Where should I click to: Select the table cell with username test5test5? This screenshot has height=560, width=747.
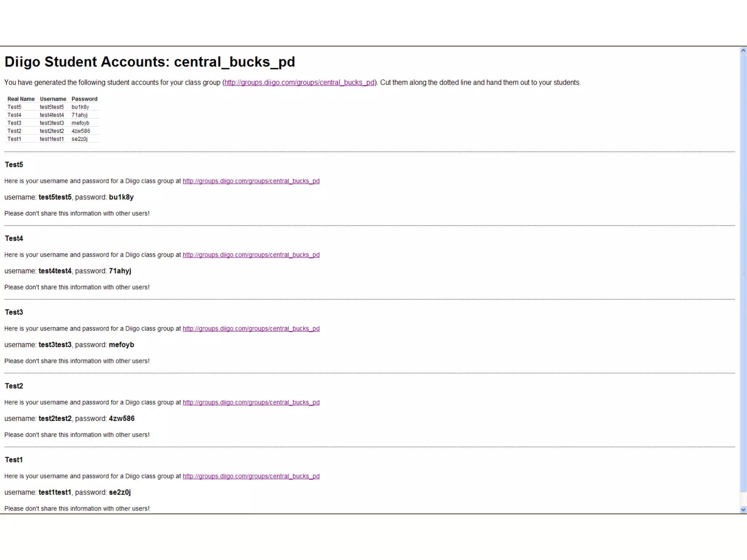[52, 107]
